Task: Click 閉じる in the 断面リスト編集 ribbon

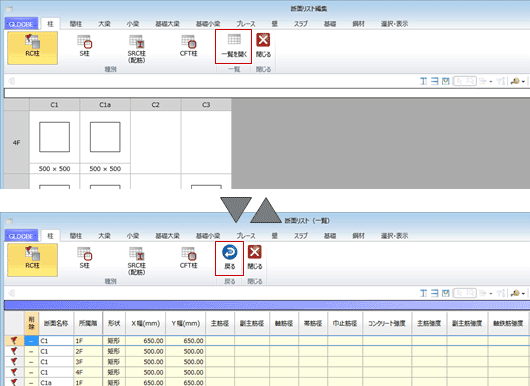Action: (263, 46)
